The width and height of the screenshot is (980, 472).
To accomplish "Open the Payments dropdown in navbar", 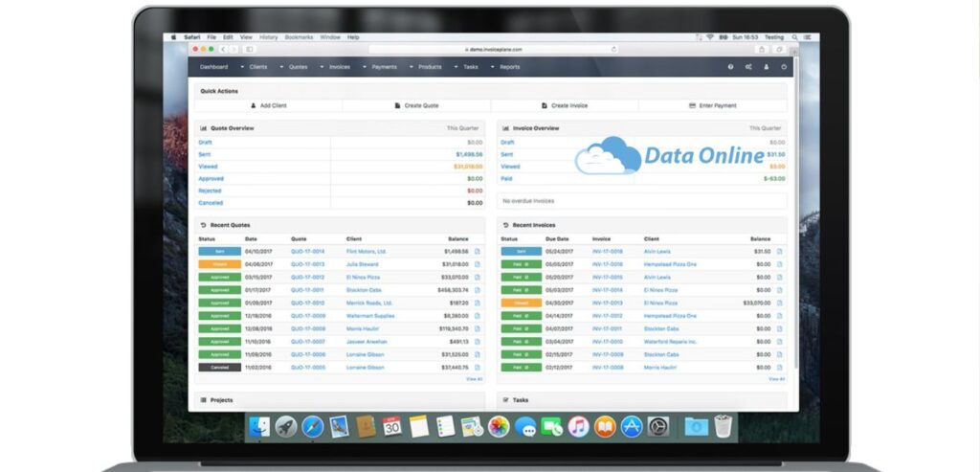I will [384, 67].
